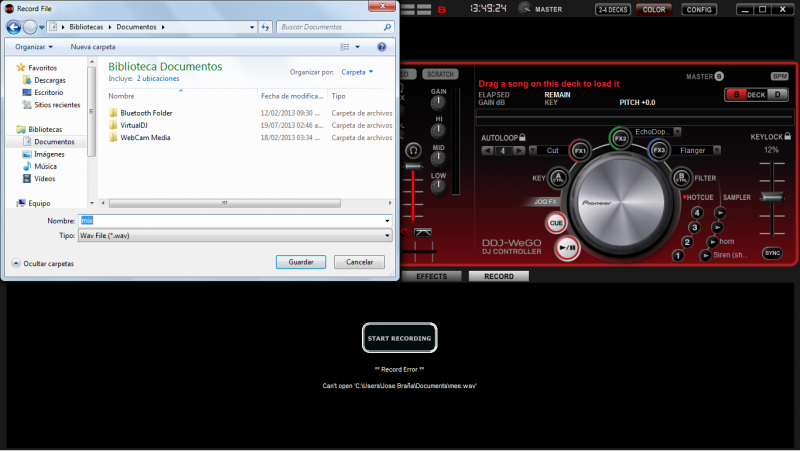800x452 pixels.
Task: Switch deck selector to B
Action: (736, 95)
